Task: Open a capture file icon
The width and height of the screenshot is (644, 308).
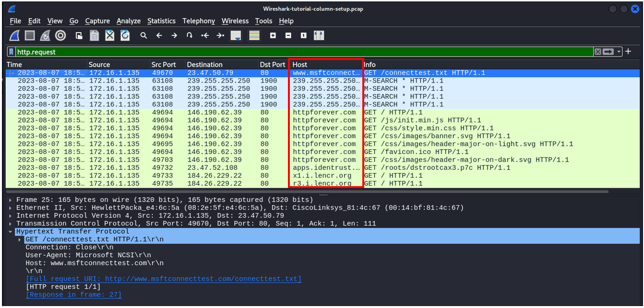Action: coord(79,36)
